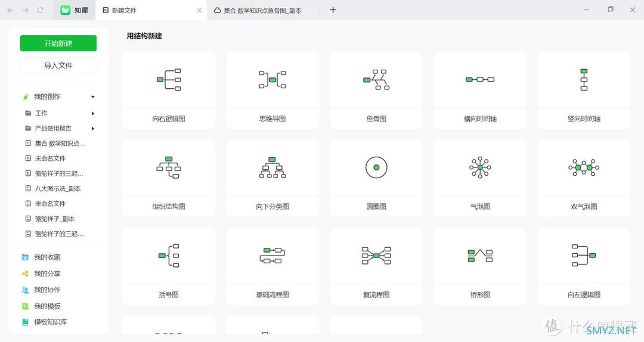
Task: Collapse the 我的创作 section arrow
Action: pyautogui.click(x=93, y=97)
